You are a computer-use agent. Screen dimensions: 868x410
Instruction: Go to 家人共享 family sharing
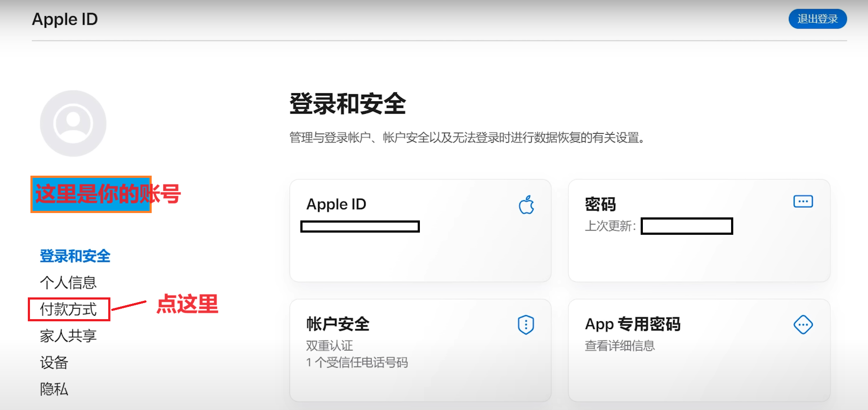68,336
